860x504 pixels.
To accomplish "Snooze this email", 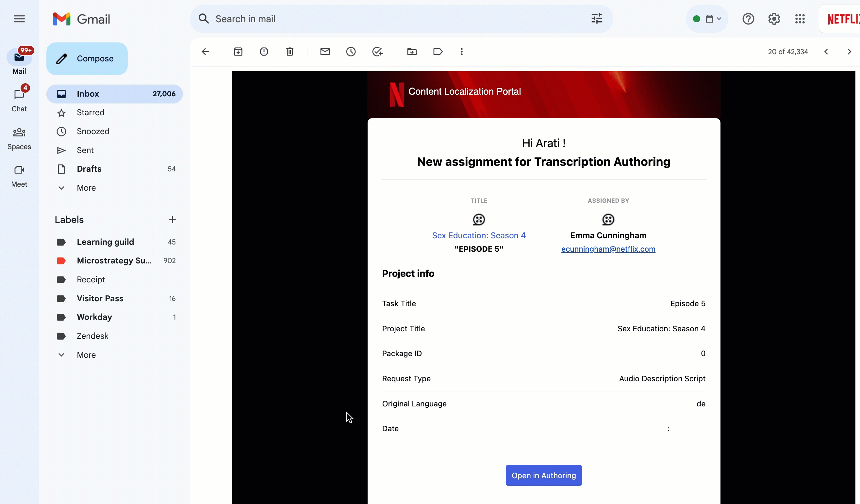I will [351, 52].
